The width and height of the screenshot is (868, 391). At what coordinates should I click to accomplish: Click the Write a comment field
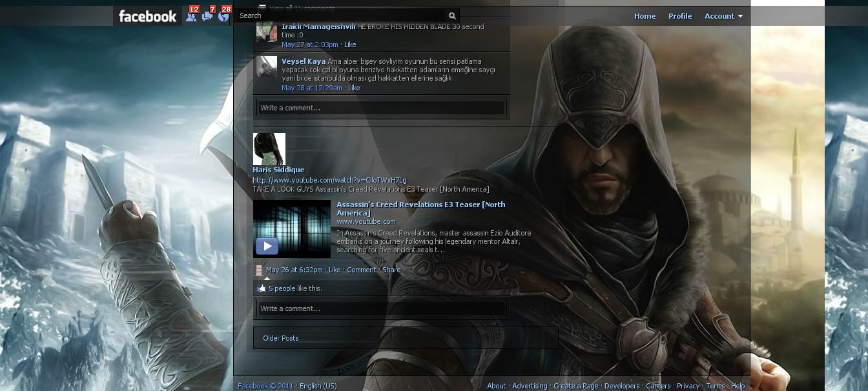pos(381,307)
